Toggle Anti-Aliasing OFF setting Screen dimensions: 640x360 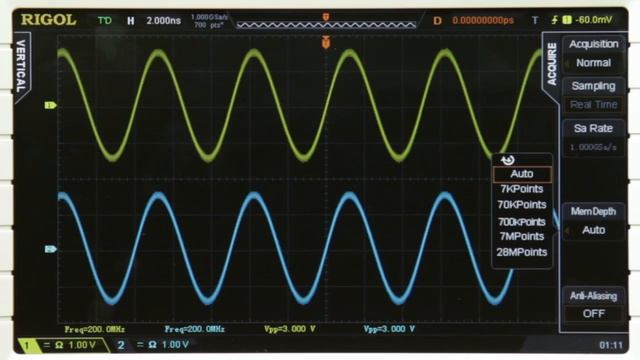pos(593,305)
